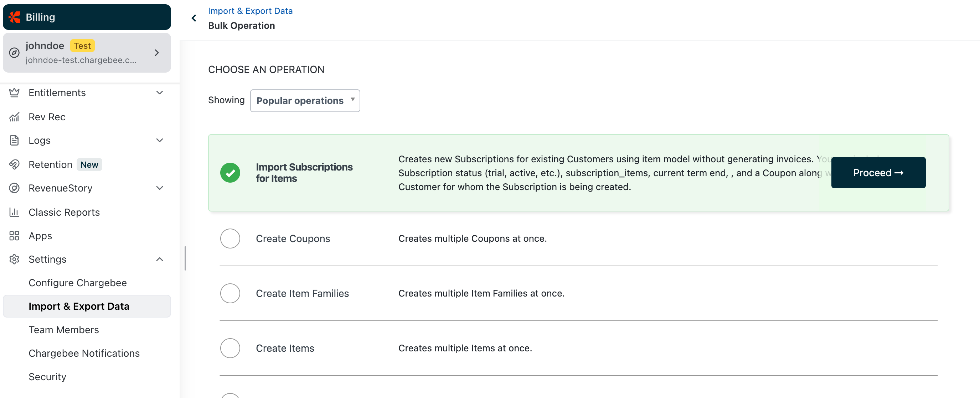Click the Rev Rec chart icon
This screenshot has width=980, height=398.
coord(15,117)
